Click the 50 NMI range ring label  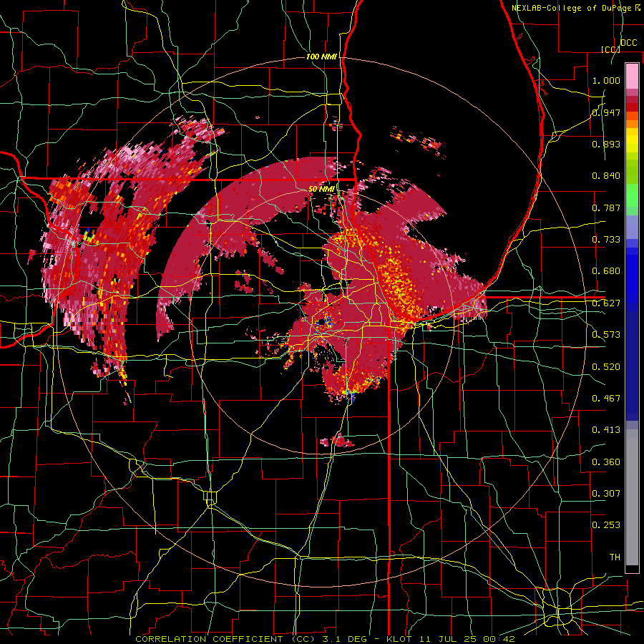tap(321, 189)
